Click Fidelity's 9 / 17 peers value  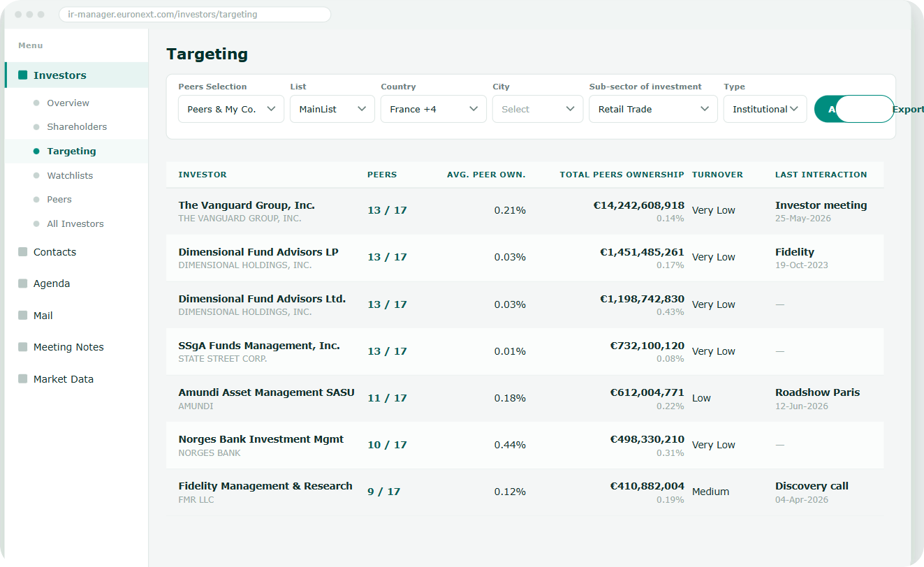384,492
